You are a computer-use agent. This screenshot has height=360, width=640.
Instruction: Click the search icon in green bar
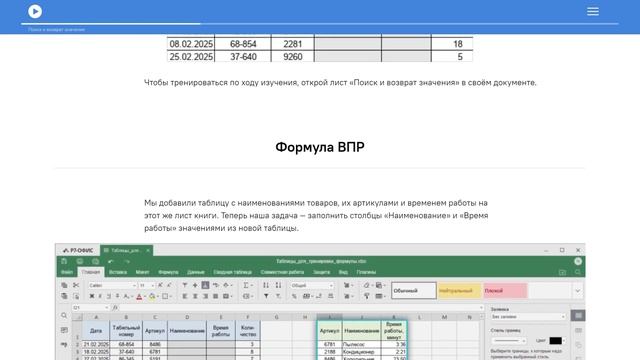tap(578, 272)
